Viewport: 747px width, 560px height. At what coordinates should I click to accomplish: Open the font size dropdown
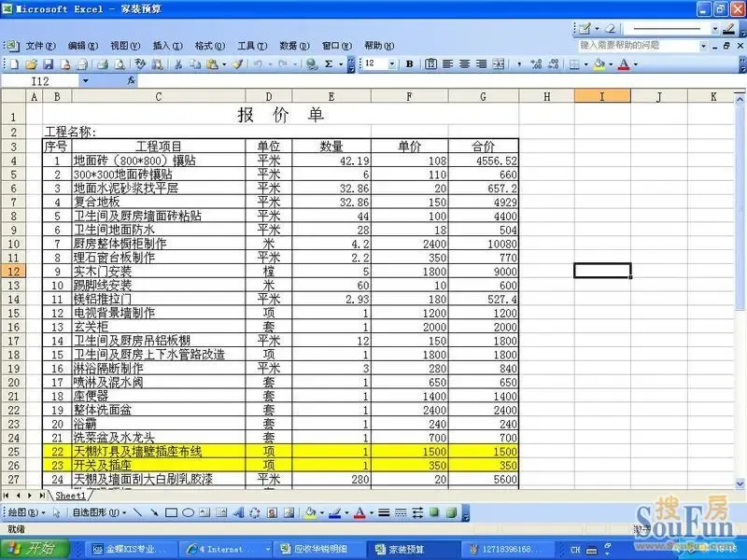[391, 63]
